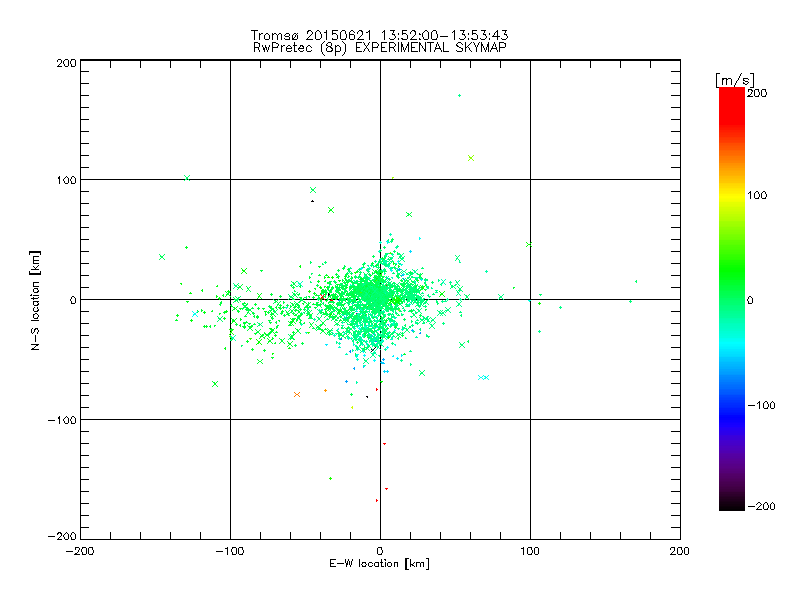Click the pair of cyan X markers southeast

(x=483, y=378)
